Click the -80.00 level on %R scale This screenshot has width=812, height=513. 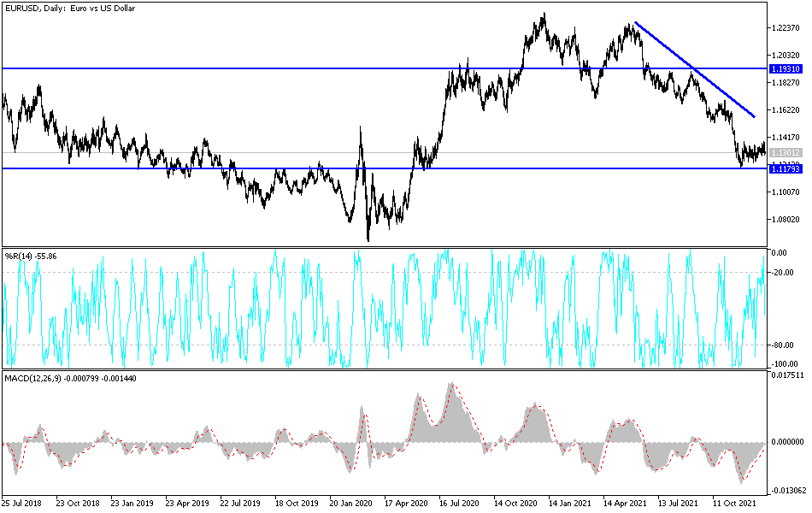tap(783, 345)
